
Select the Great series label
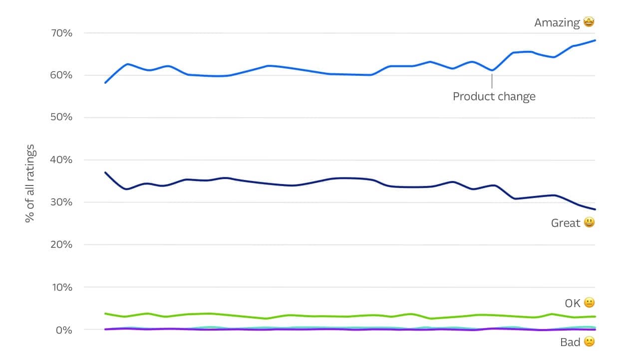566,223
